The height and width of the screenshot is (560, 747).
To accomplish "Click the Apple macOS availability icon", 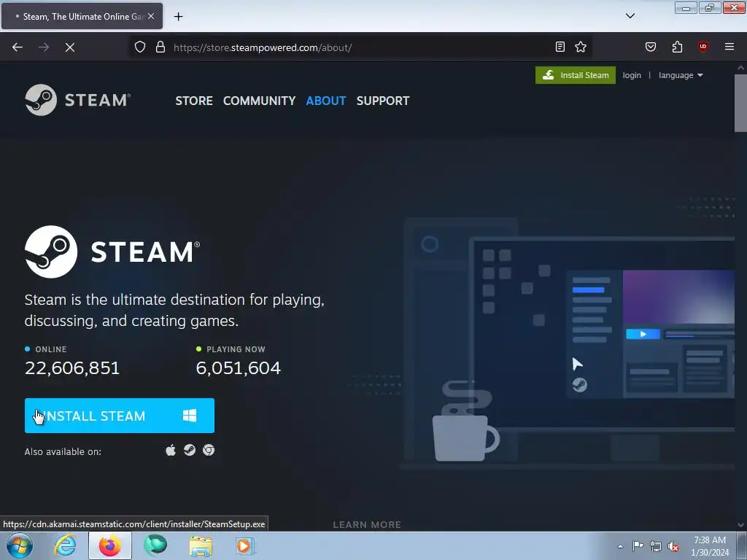I will click(171, 450).
